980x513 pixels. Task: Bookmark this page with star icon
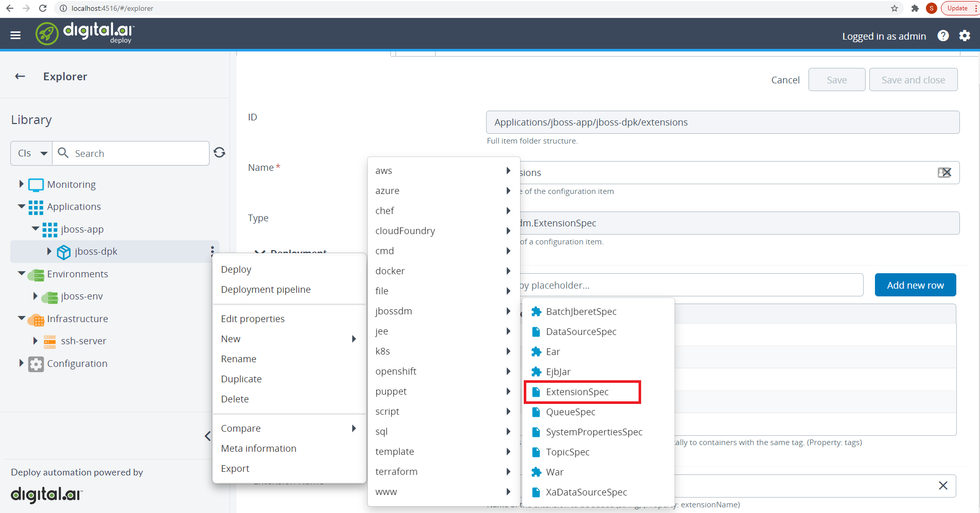click(x=895, y=8)
